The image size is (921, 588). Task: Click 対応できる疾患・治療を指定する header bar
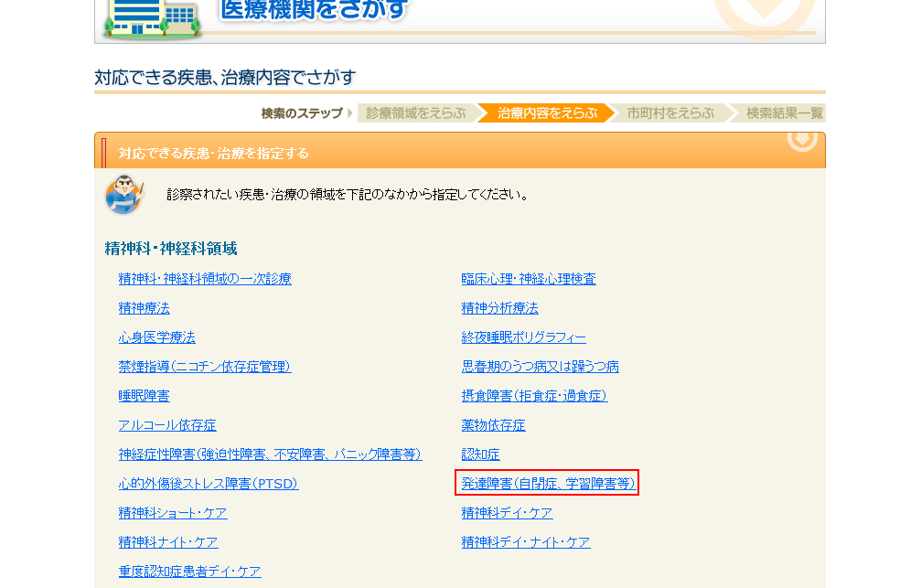pyautogui.click(x=460, y=151)
